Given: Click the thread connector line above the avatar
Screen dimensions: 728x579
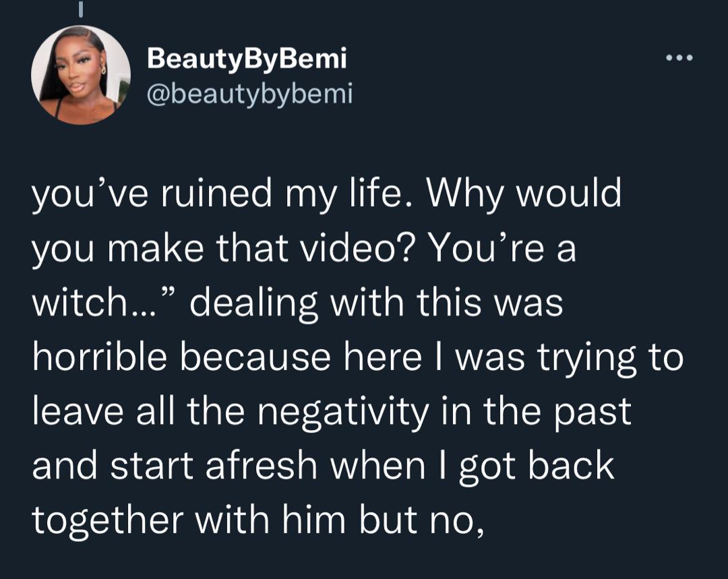Looking at the screenshot, I should [x=80, y=9].
